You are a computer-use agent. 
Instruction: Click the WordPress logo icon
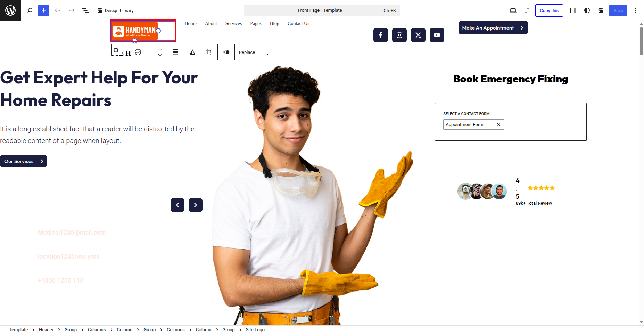10,10
